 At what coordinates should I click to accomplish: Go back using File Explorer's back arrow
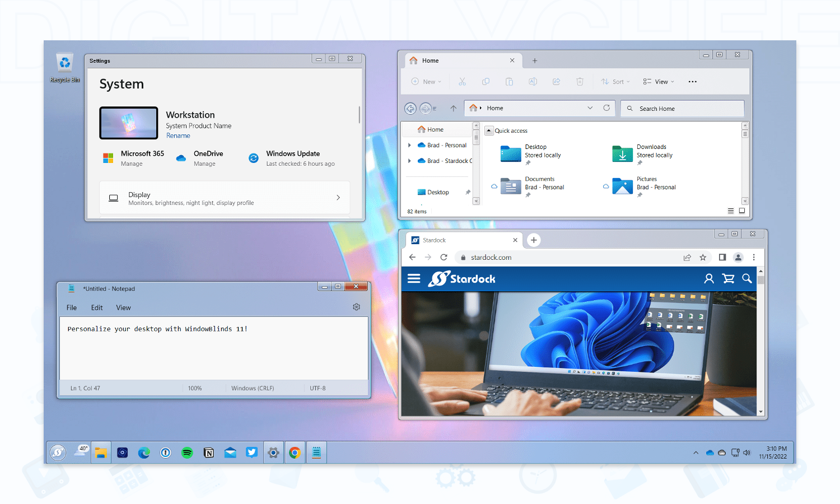[410, 108]
